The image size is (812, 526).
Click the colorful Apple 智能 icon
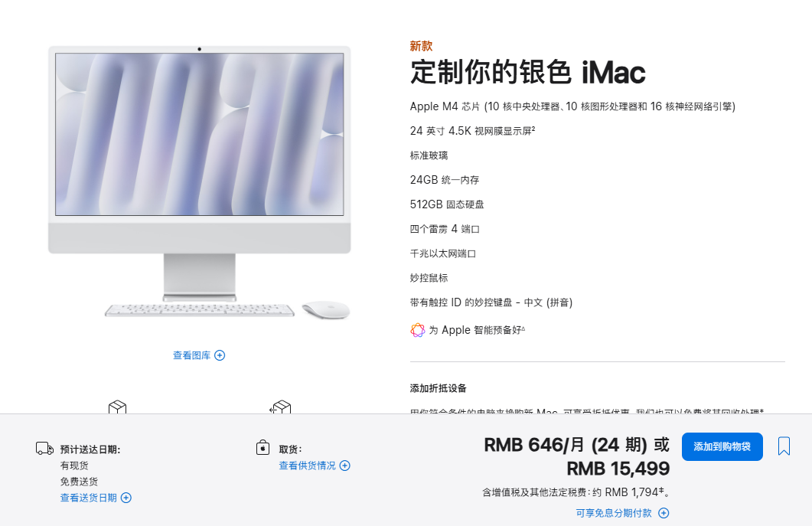pyautogui.click(x=417, y=330)
